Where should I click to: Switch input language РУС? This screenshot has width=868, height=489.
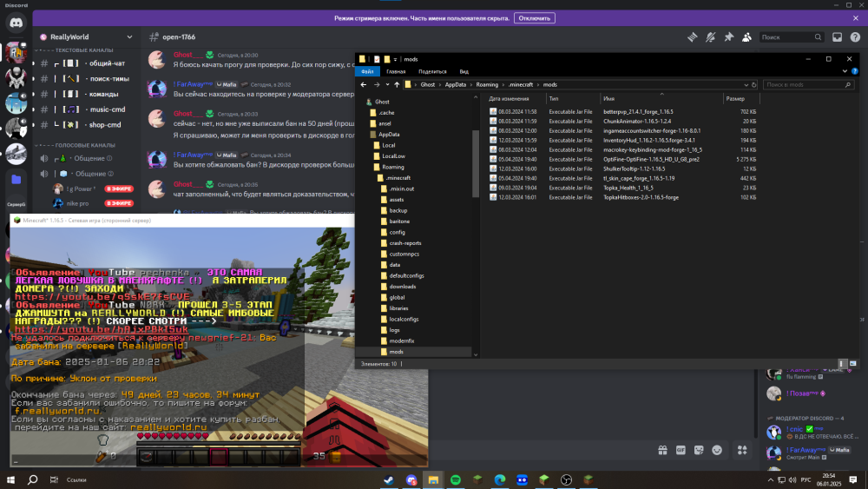click(x=806, y=479)
